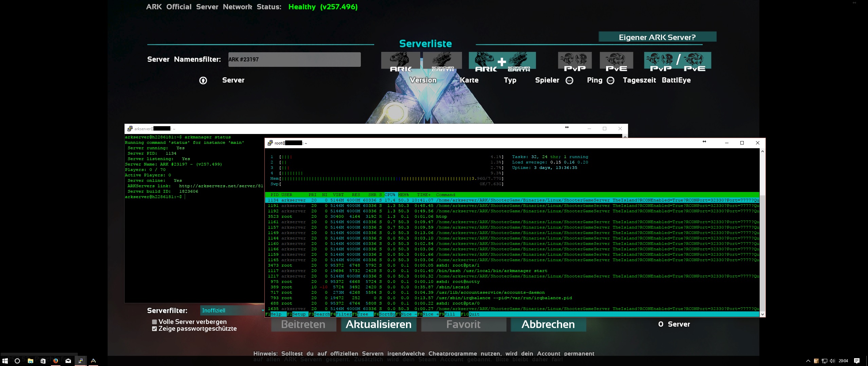The image size is (868, 366).
Task: Select the 'sshd: root@notty' process row
Action: coord(512,282)
